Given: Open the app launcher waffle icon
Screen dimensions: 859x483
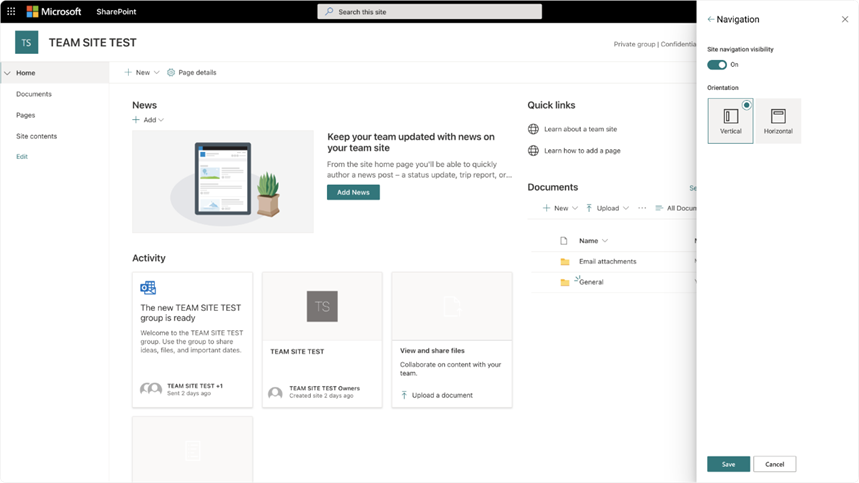Looking at the screenshot, I should click(11, 11).
